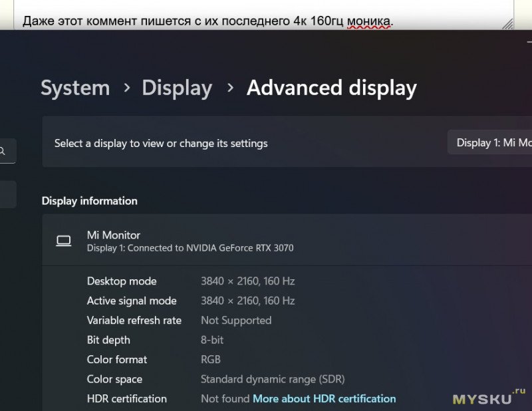The width and height of the screenshot is (532, 411).
Task: Click the 'Display information' heading
Action: [90, 201]
